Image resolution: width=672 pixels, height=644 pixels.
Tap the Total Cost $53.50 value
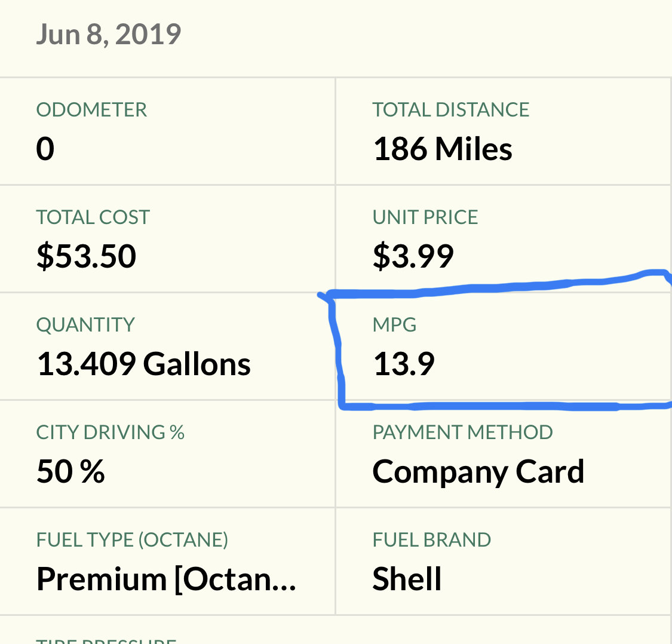tap(86, 256)
